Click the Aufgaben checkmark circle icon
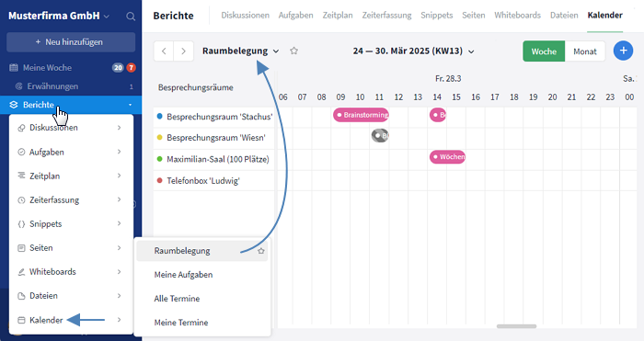 tap(21, 152)
